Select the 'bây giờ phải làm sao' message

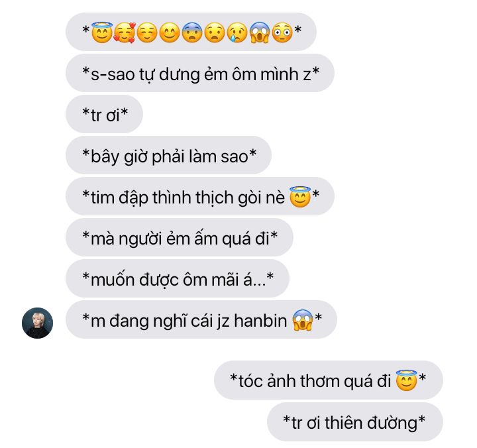pos(168,155)
